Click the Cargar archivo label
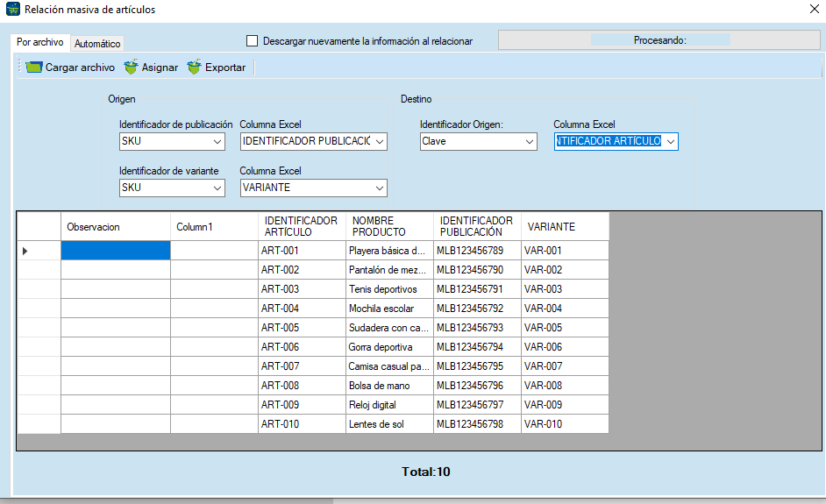The width and height of the screenshot is (826, 504). (80, 67)
